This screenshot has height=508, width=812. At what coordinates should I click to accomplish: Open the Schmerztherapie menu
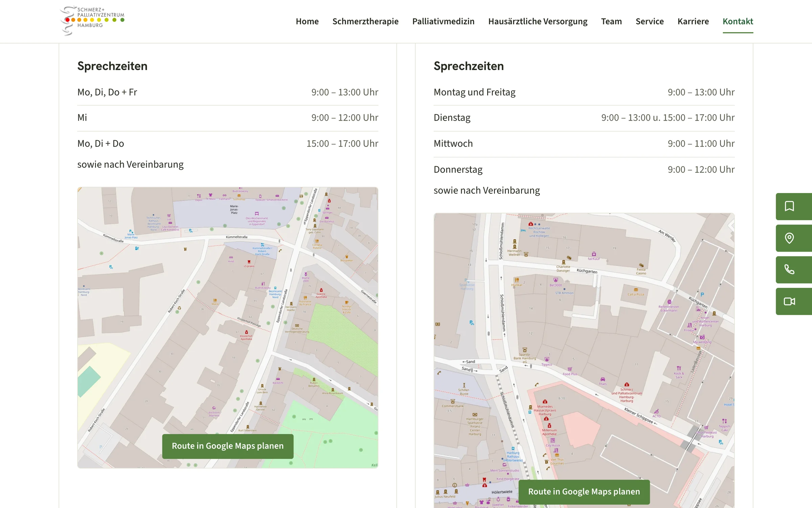tap(365, 21)
